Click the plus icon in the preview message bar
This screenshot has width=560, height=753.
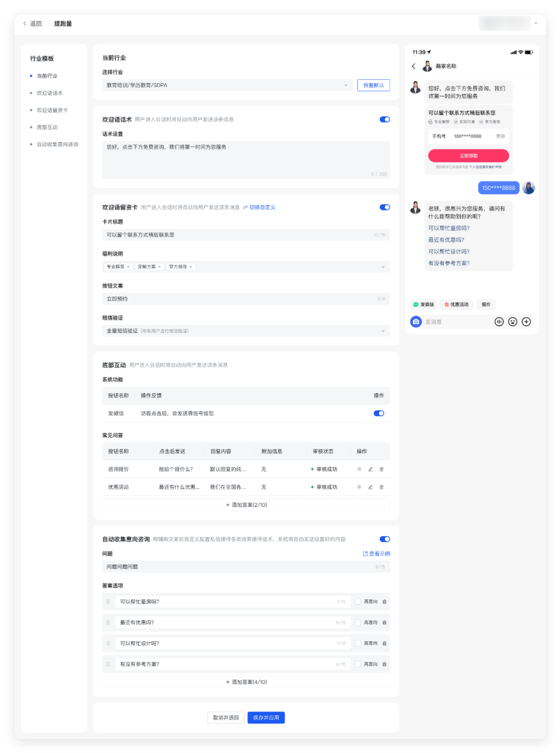click(526, 322)
